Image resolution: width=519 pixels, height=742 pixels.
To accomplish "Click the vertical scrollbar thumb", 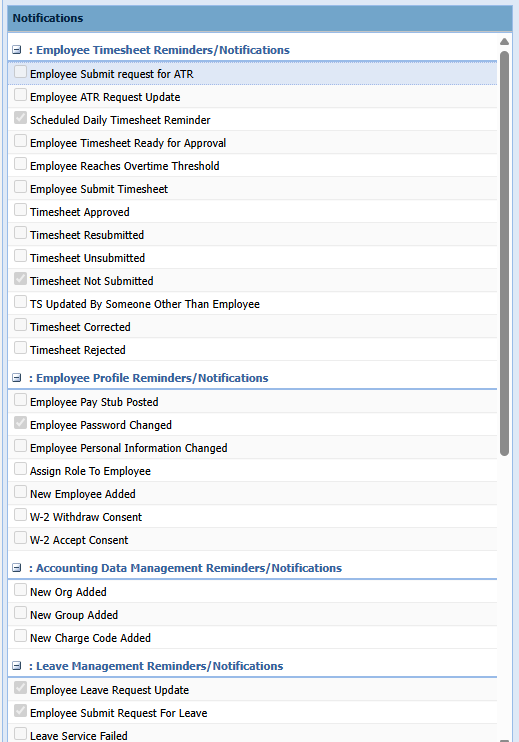I will tap(504, 253).
